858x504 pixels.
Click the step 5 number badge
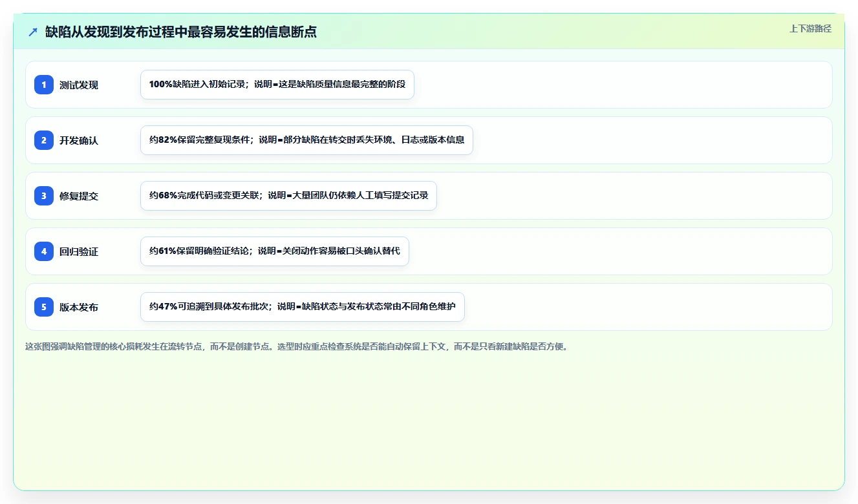pos(44,307)
